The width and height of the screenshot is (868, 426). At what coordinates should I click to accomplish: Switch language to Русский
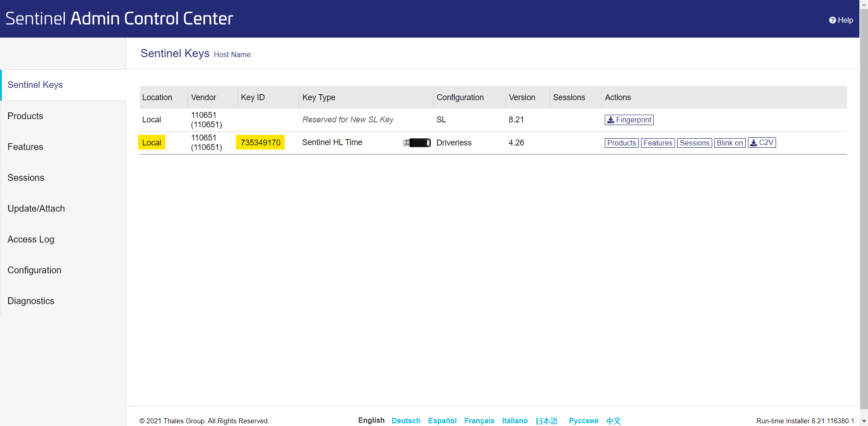583,421
